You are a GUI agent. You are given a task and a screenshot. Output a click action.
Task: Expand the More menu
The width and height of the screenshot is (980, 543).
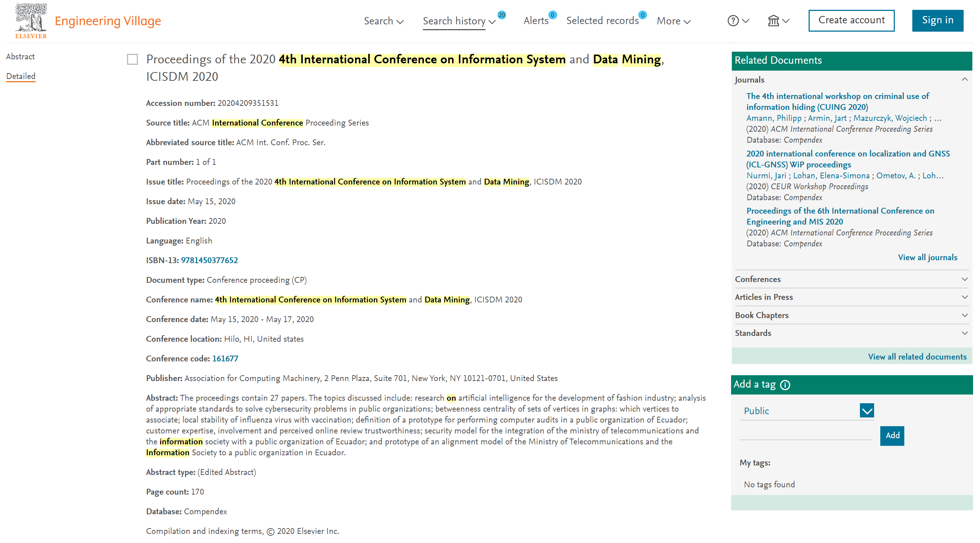point(673,21)
